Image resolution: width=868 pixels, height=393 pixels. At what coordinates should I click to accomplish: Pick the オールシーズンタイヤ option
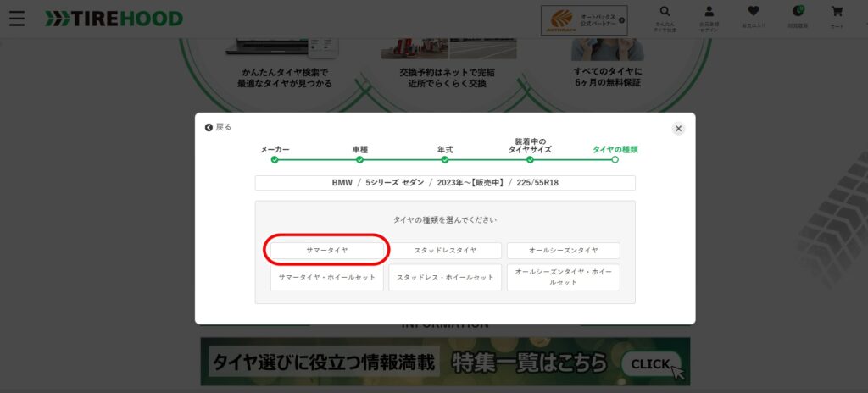tap(563, 251)
